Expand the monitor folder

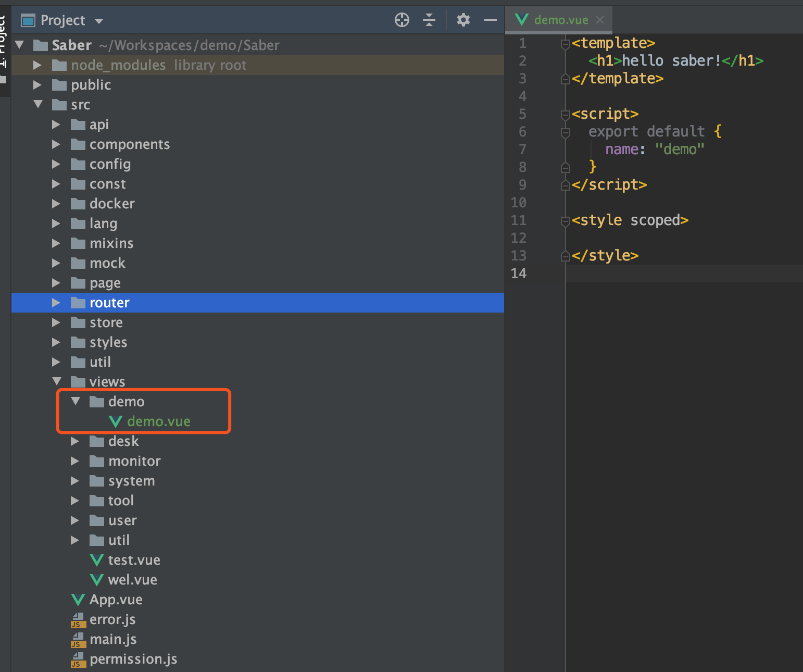75,461
